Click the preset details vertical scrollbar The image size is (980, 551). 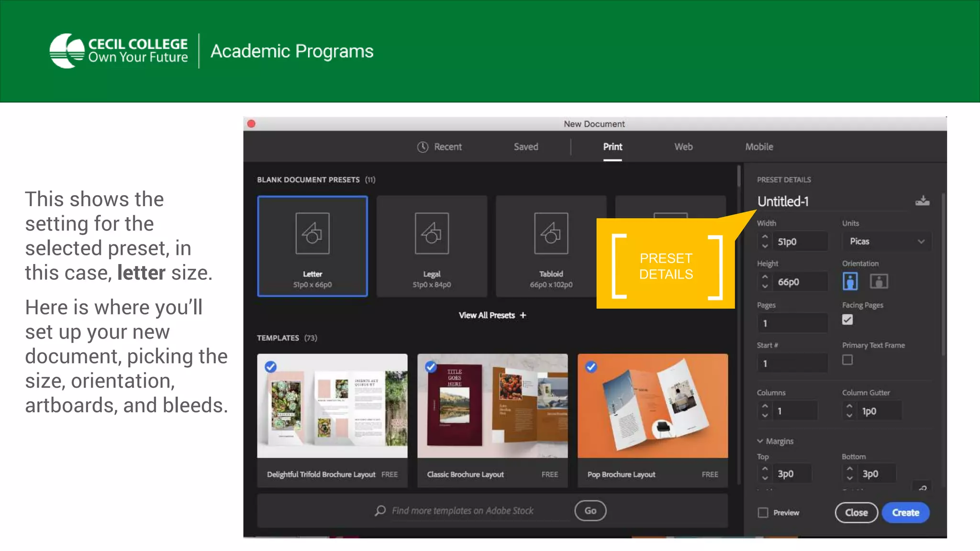coord(943,275)
